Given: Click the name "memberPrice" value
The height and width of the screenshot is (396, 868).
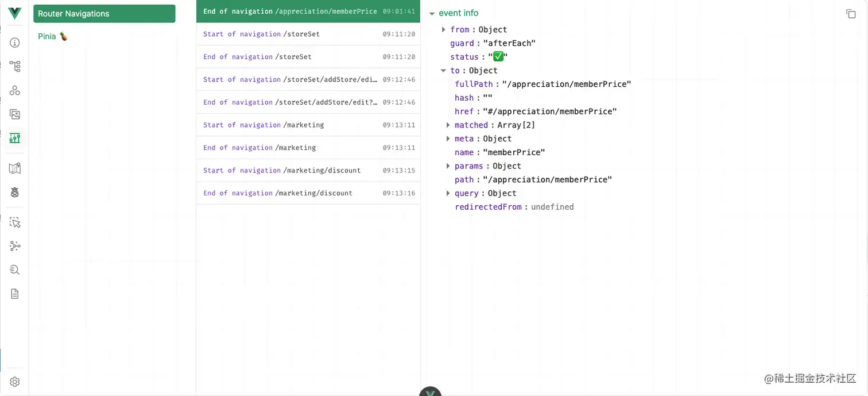Looking at the screenshot, I should (x=514, y=152).
